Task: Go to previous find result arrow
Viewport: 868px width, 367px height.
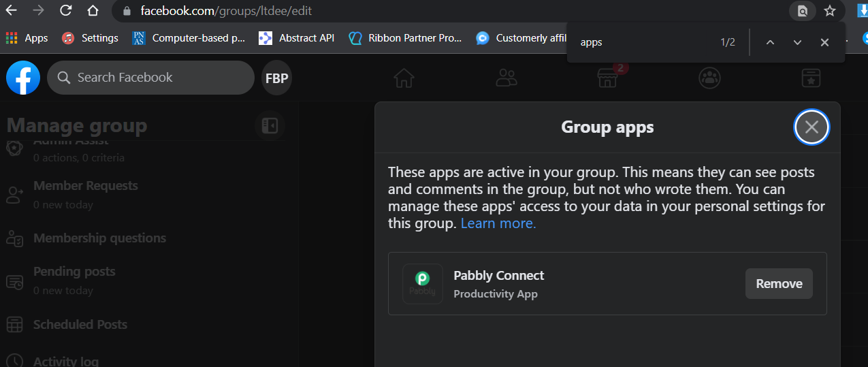Action: point(770,42)
